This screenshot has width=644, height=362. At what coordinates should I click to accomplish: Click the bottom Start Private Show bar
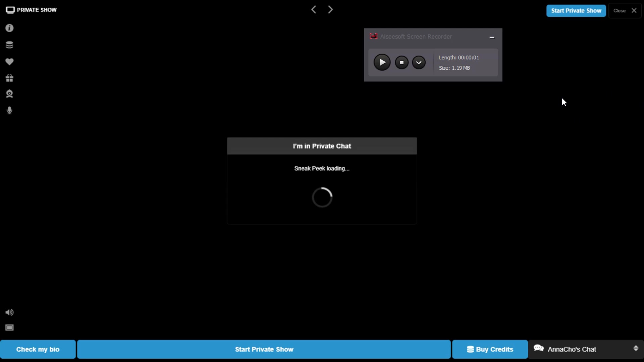click(264, 349)
